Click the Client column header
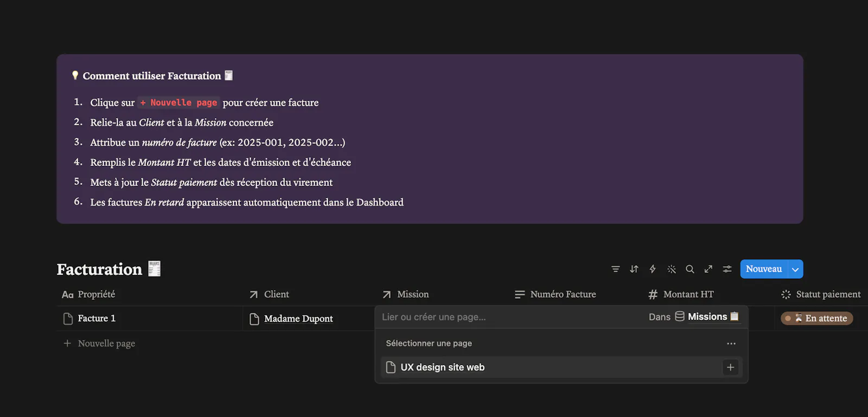 tap(269, 294)
